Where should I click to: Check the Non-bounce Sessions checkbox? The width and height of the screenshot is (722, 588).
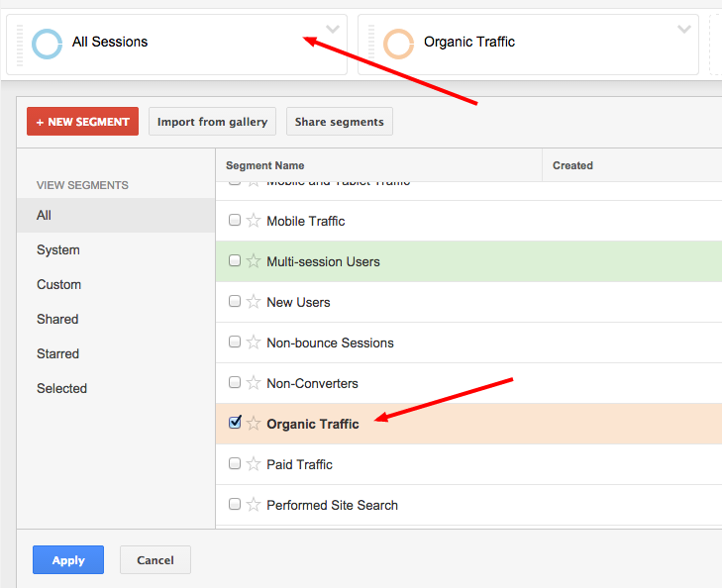(235, 342)
